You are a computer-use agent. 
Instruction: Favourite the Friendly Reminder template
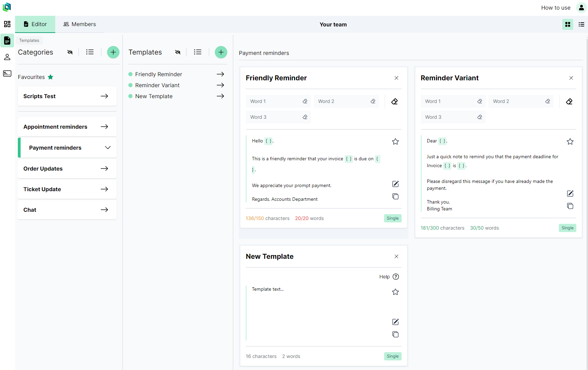395,141
